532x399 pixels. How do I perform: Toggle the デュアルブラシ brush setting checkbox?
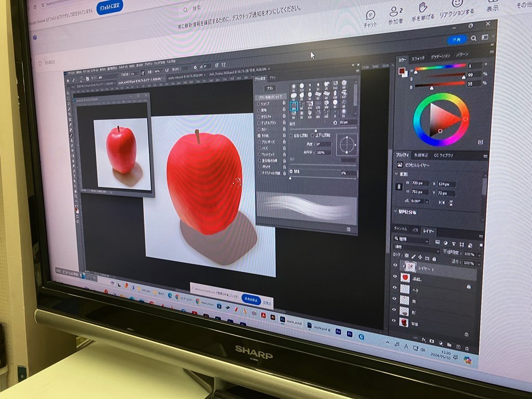(x=259, y=123)
